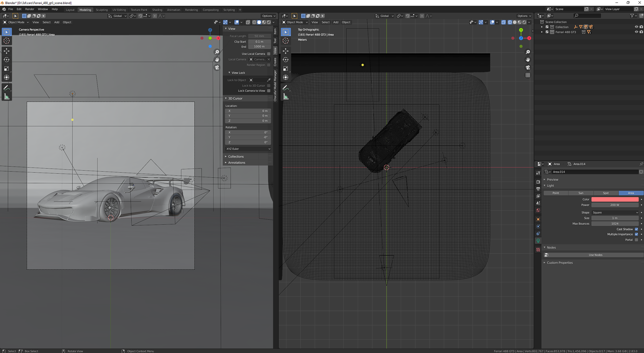Select the Move tool in left viewport
644x353 pixels.
pos(7,51)
